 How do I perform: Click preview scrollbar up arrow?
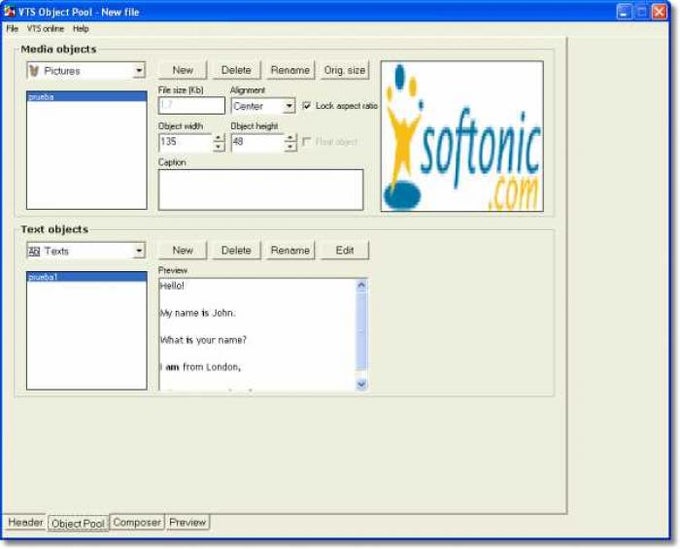361,285
